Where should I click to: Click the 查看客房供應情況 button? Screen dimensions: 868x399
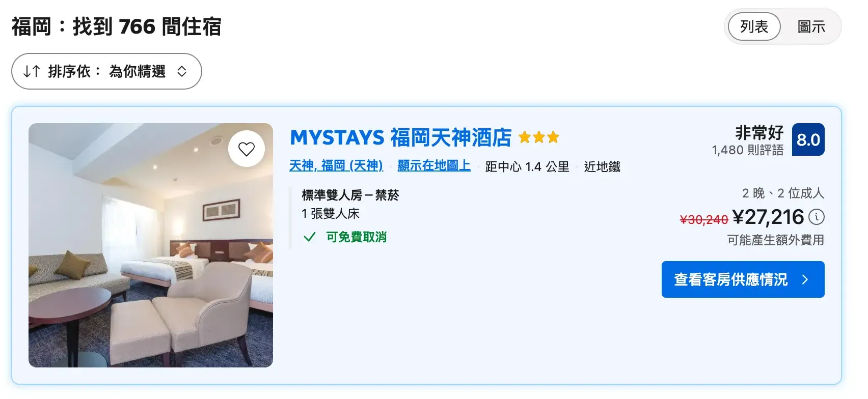pos(743,279)
